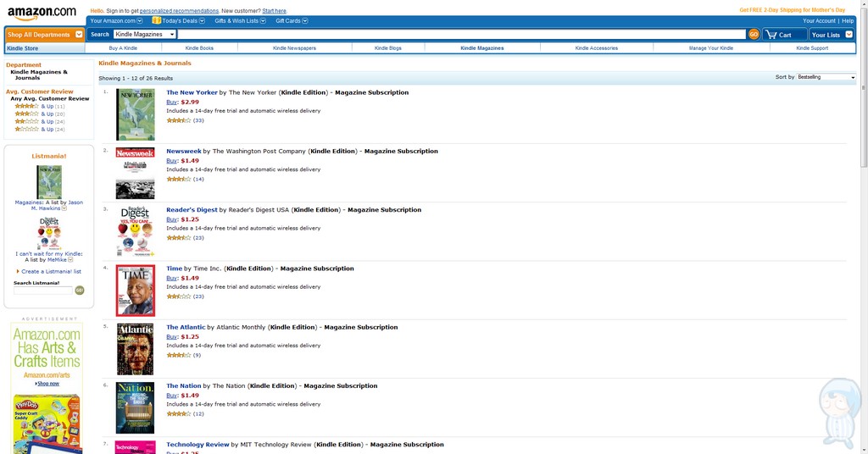Click the orange GO search button
This screenshot has width=868, height=454.
754,34
